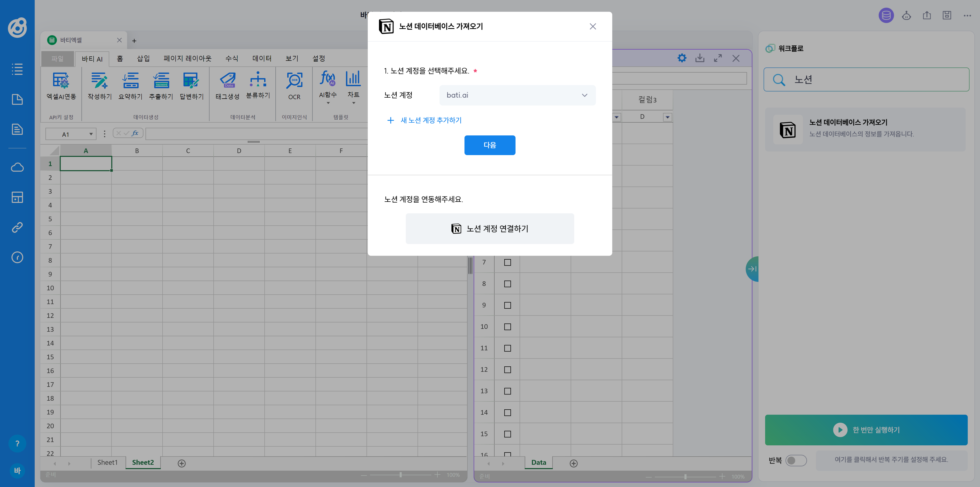
Task: Switch to the 홈 ribbon tab
Action: [119, 58]
